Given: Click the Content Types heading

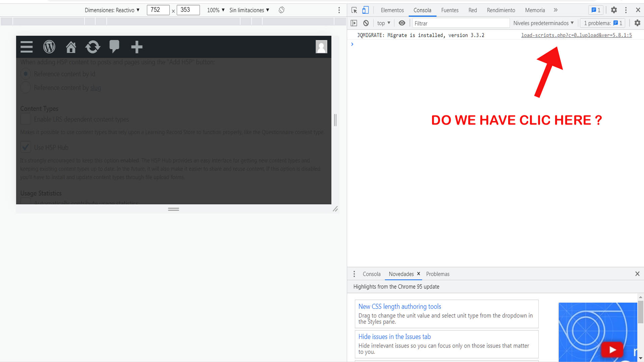Looking at the screenshot, I should [x=39, y=109].
